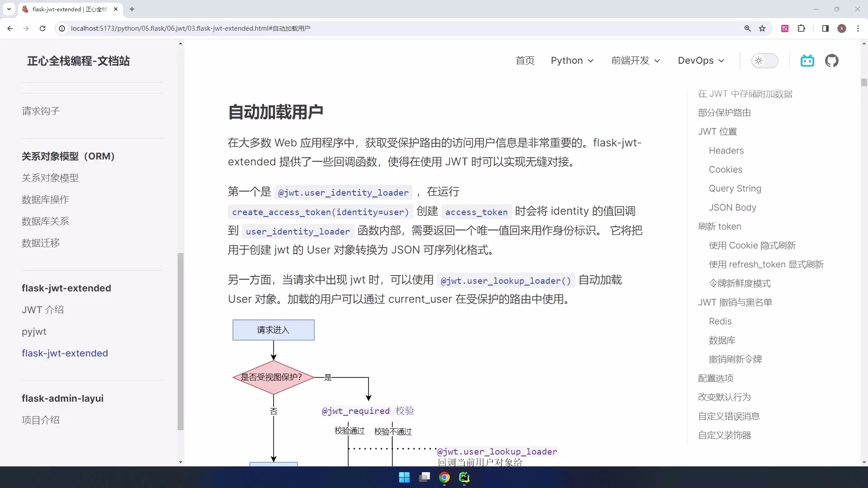
Task: Toggle dark mode with the theme switch
Action: pos(765,61)
